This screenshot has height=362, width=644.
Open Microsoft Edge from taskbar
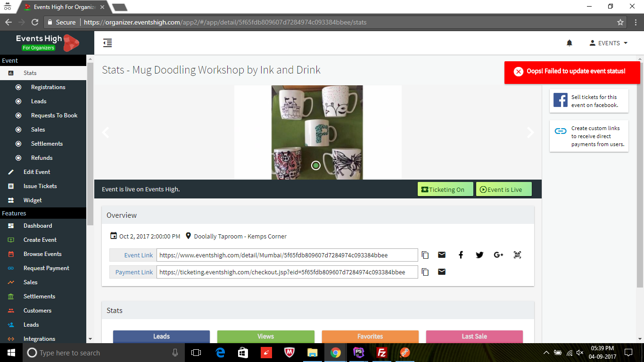click(220, 353)
